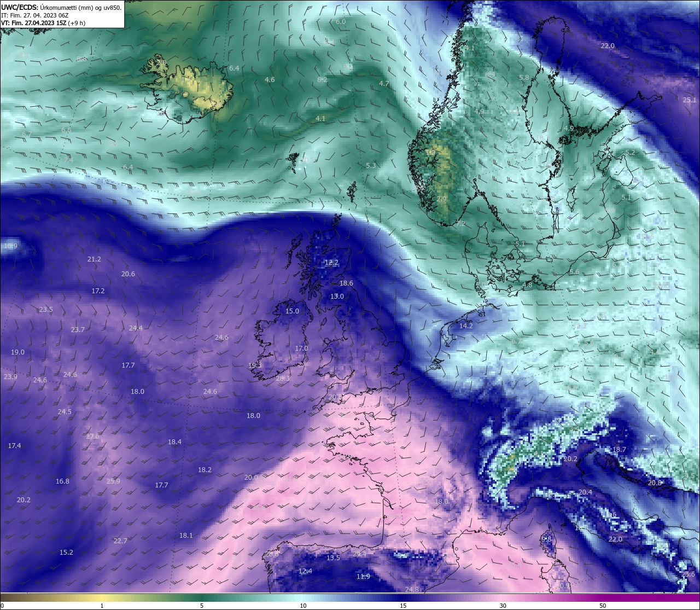This screenshot has width=700, height=610.
Task: Click the value 7.2 on the map
Action: click(460, 224)
